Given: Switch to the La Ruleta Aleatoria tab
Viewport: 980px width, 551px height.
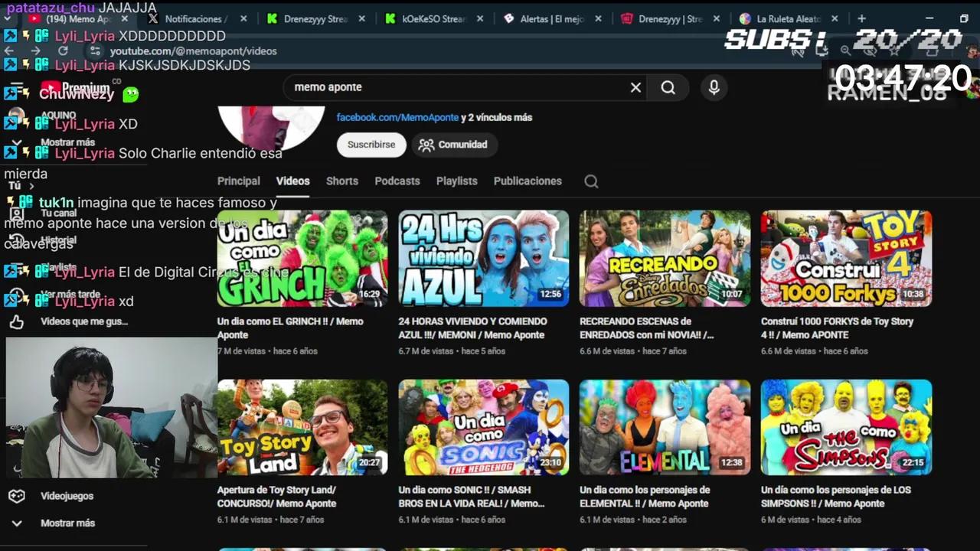Looking at the screenshot, I should click(789, 19).
